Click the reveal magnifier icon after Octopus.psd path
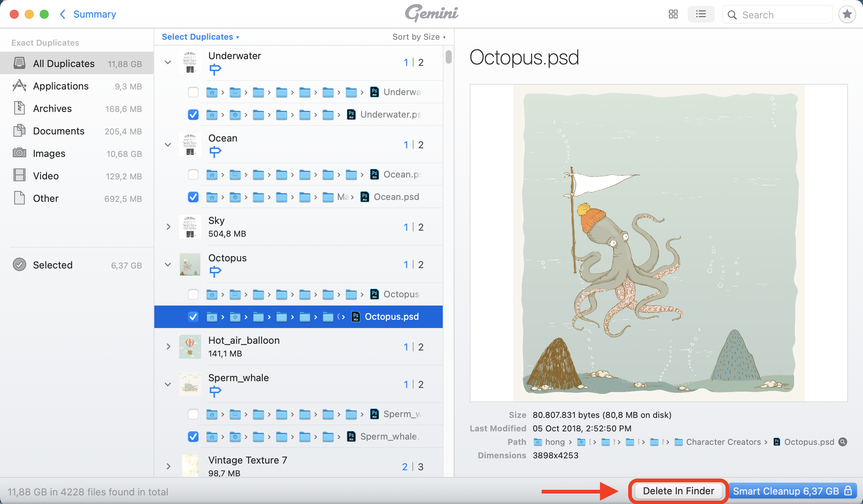The image size is (863, 504). (843, 442)
